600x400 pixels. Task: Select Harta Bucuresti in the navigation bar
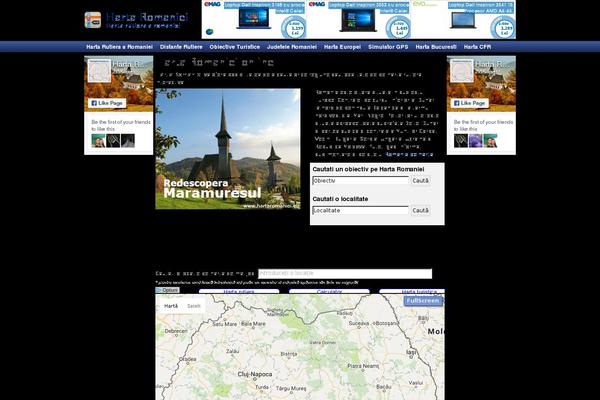(x=436, y=47)
